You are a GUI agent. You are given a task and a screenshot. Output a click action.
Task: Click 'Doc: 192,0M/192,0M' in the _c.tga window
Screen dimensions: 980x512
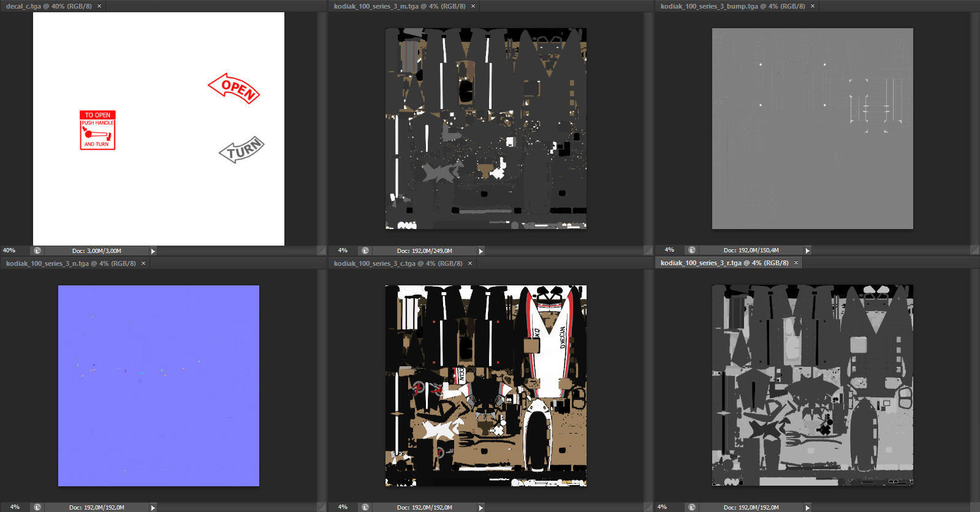click(x=424, y=507)
